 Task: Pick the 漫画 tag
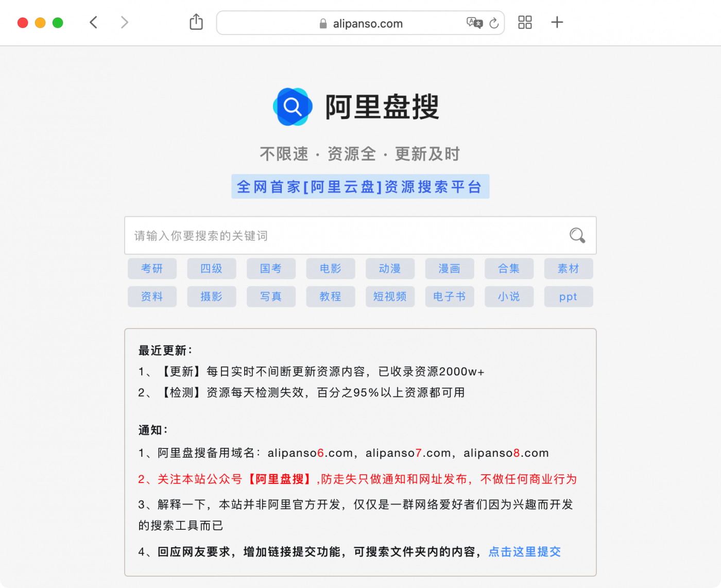click(450, 268)
